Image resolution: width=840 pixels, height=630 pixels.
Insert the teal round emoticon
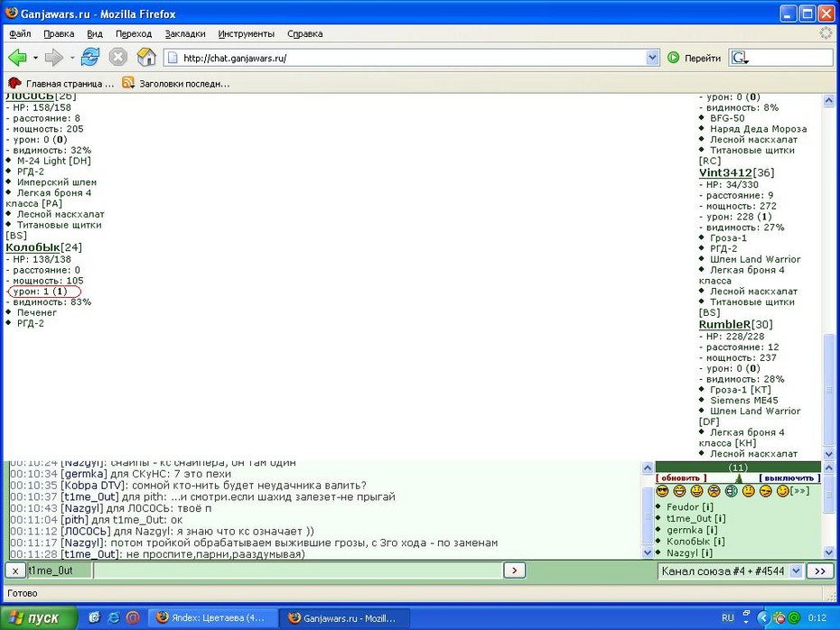pos(732,491)
